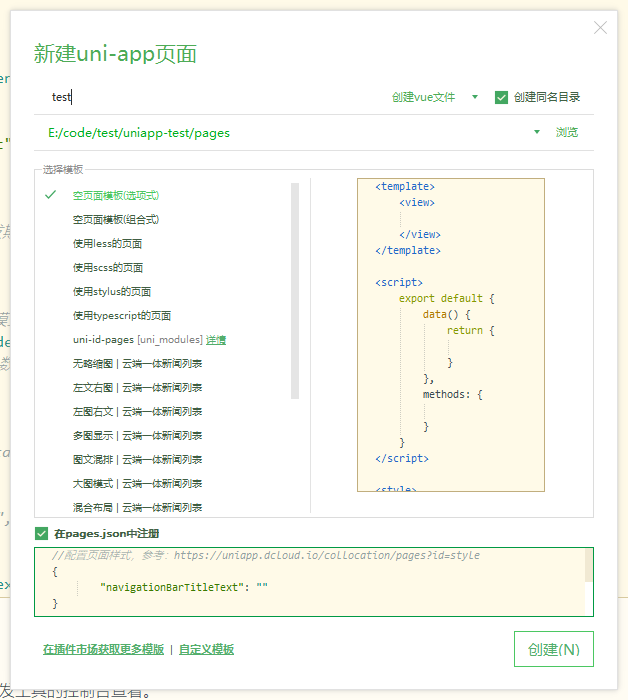Pick the 使用stylus的页面 template
Image resolution: width=628 pixels, height=700 pixels.
click(112, 292)
